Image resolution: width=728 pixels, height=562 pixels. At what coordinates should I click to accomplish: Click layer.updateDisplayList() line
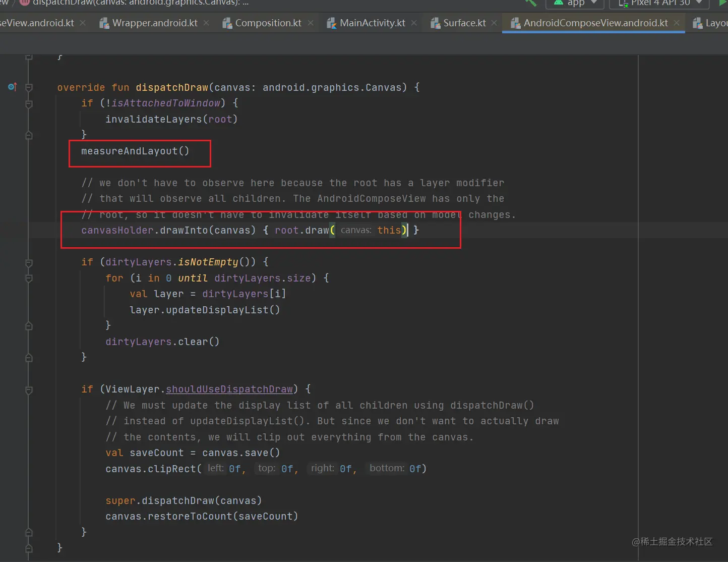pyautogui.click(x=205, y=310)
